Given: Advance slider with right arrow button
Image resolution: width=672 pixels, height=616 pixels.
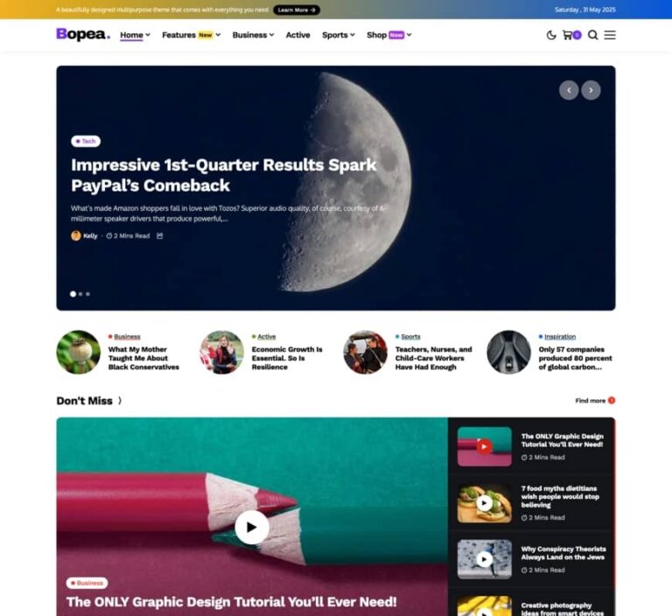Looking at the screenshot, I should pos(591,90).
